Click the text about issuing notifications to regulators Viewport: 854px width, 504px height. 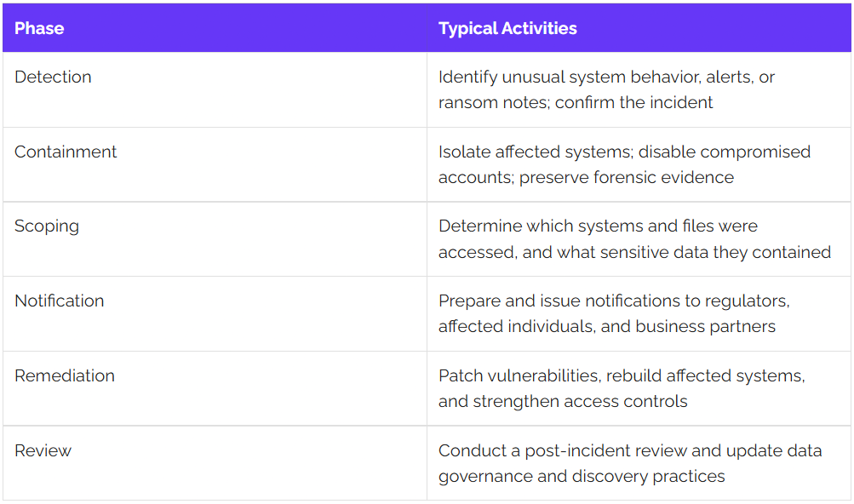click(614, 313)
